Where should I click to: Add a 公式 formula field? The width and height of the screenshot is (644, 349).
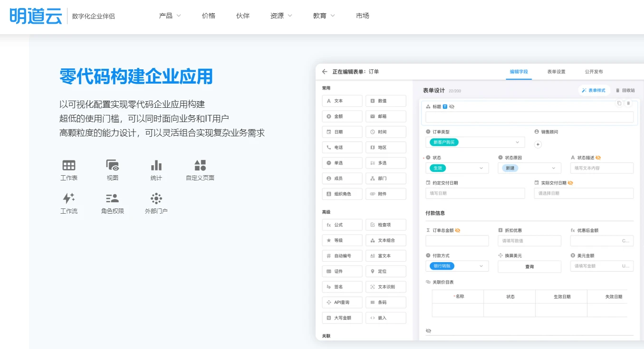pos(342,225)
